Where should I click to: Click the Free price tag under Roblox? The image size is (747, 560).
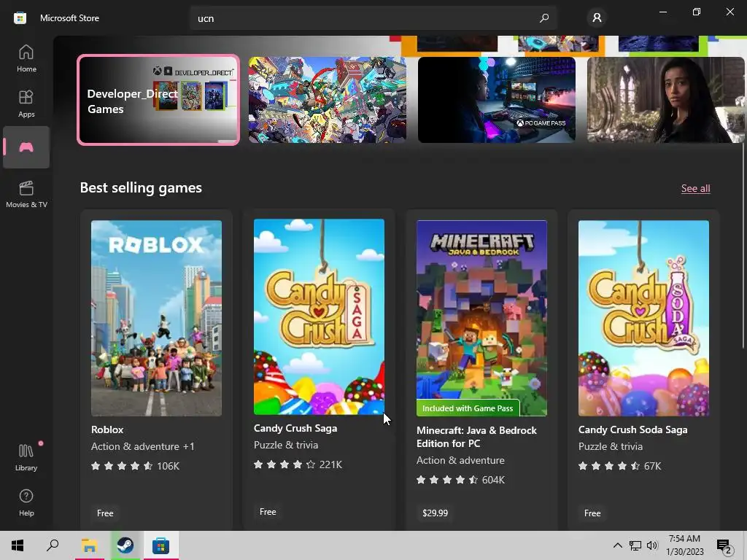[x=105, y=513]
